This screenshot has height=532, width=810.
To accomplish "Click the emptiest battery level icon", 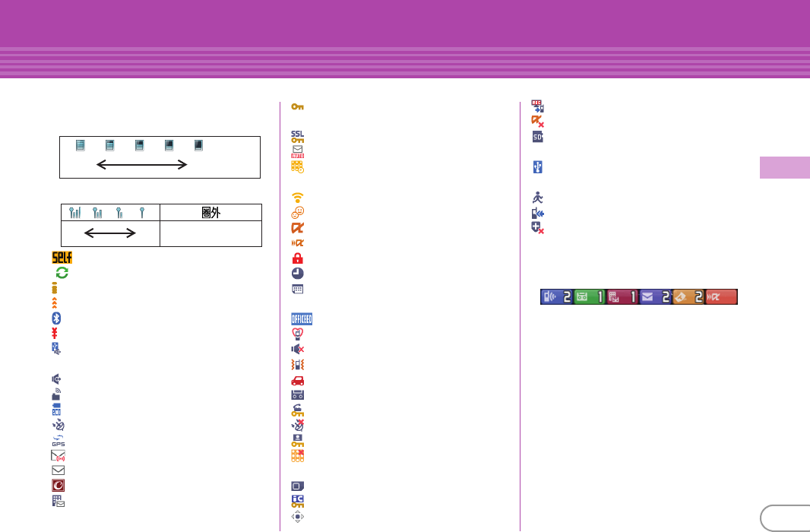I will point(198,145).
